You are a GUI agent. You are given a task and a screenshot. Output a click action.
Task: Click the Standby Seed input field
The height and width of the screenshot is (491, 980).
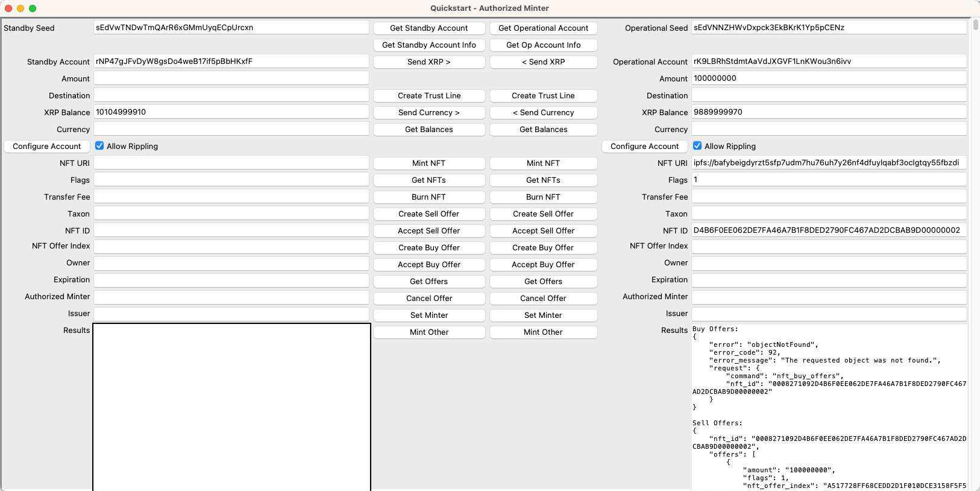click(231, 28)
